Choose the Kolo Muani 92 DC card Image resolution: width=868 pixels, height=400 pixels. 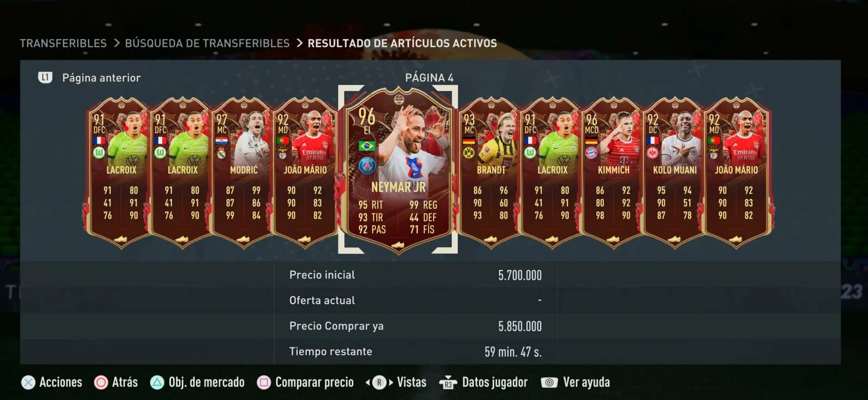(674, 172)
